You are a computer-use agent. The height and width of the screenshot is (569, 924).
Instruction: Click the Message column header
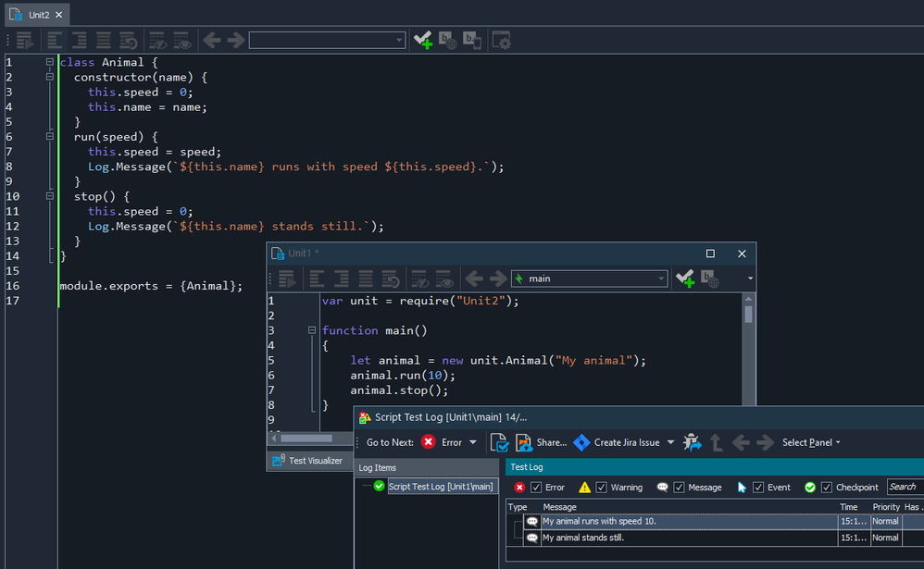560,507
